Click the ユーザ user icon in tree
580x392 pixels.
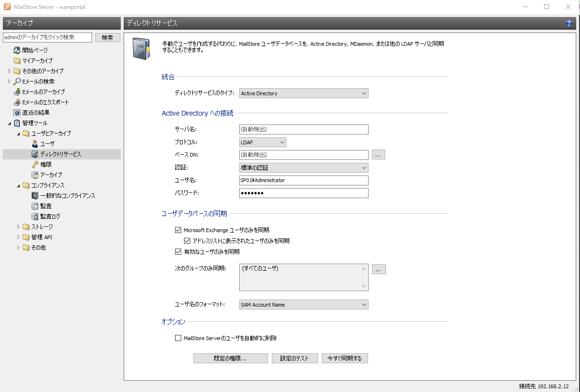[x=35, y=144]
